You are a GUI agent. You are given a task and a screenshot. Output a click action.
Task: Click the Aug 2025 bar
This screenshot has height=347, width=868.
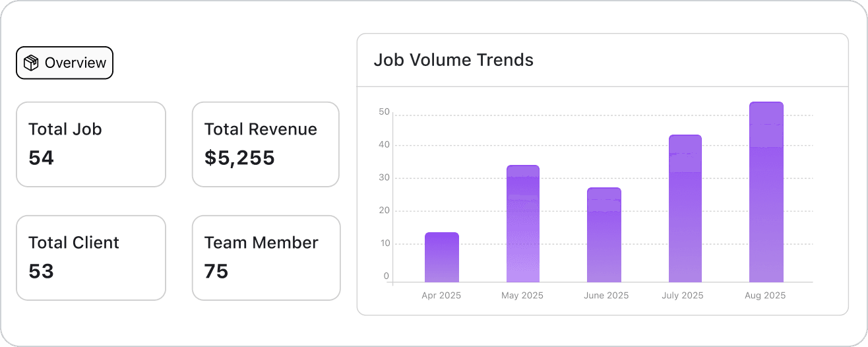click(x=766, y=193)
